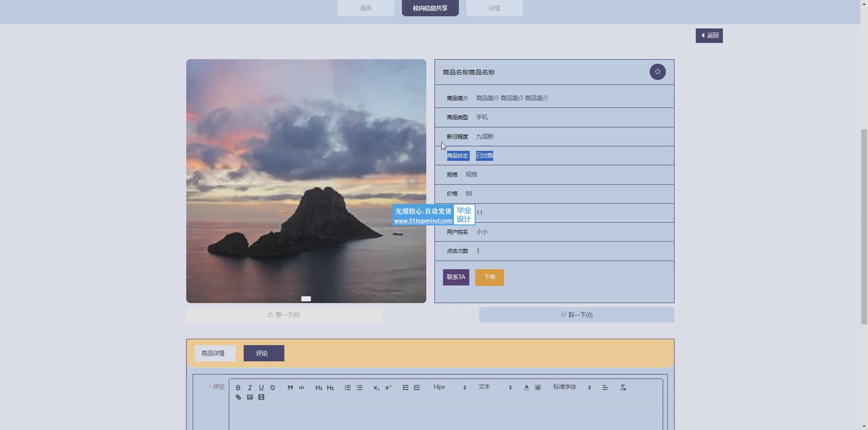Viewport: 868px width, 430px height.
Task: Insert a video into the comment
Action: tap(261, 397)
